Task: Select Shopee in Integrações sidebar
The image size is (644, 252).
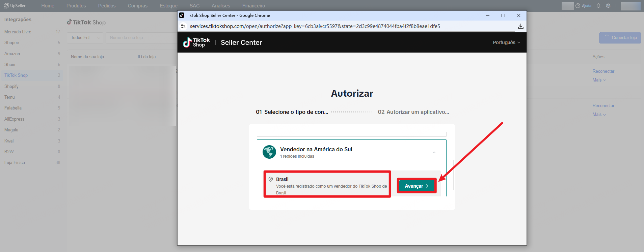Action: (32, 43)
